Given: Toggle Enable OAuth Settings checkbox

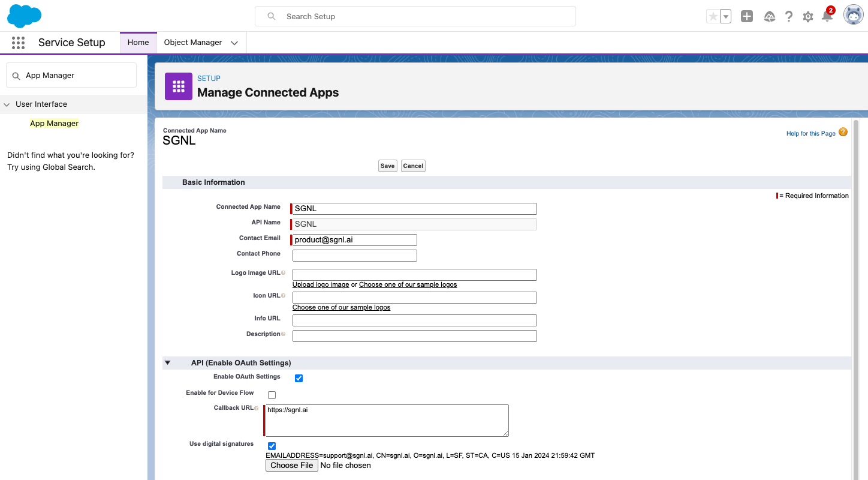Looking at the screenshot, I should coord(299,378).
